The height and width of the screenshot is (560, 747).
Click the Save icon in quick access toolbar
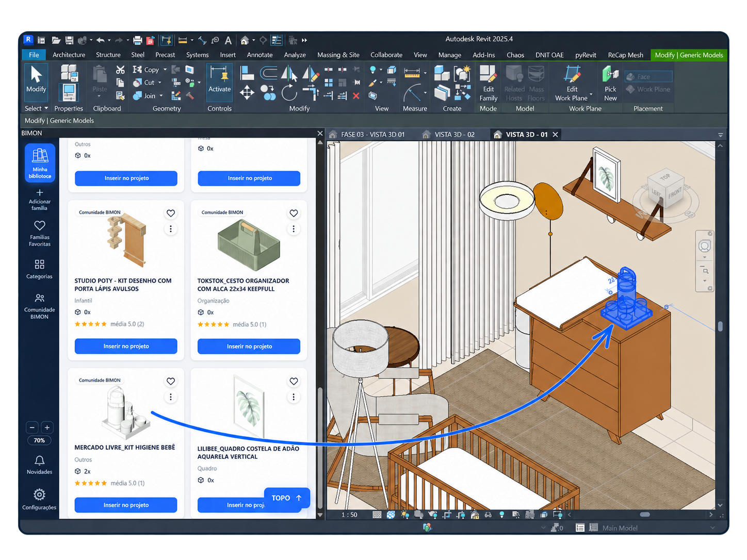tap(69, 40)
